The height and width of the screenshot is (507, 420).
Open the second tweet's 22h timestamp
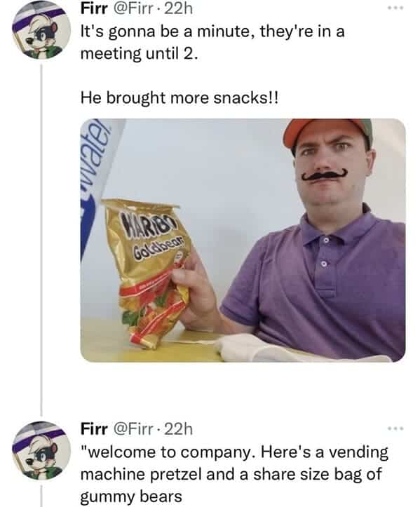(178, 428)
